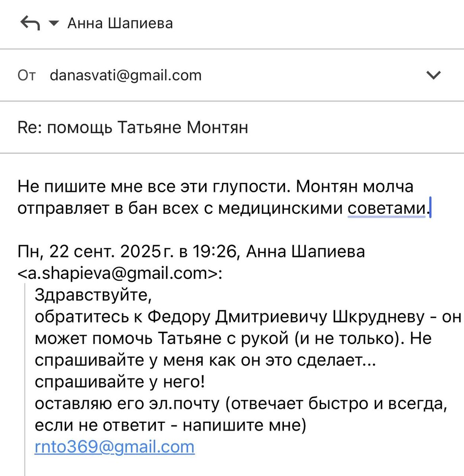This screenshot has width=464, height=476.
Task: Click the От label
Action: 27,75
